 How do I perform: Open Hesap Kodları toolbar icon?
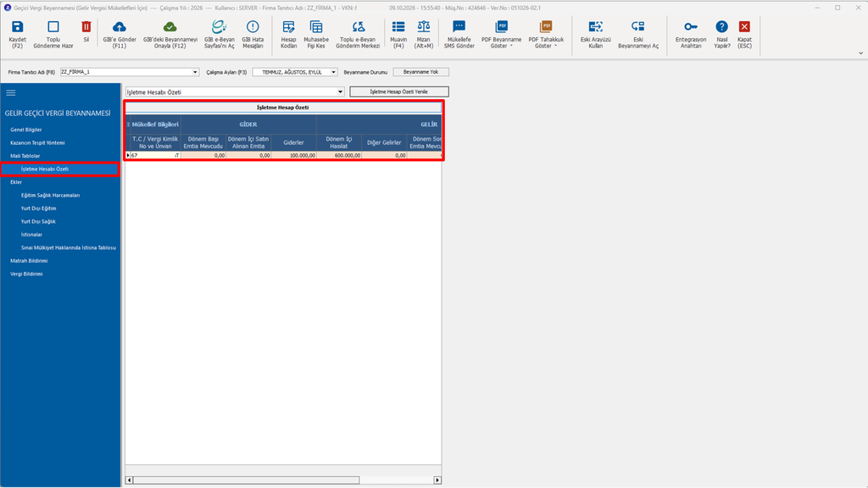pos(288,26)
